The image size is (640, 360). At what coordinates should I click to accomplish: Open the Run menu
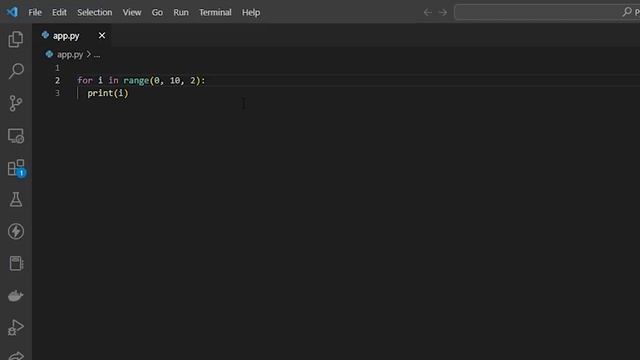coord(181,12)
